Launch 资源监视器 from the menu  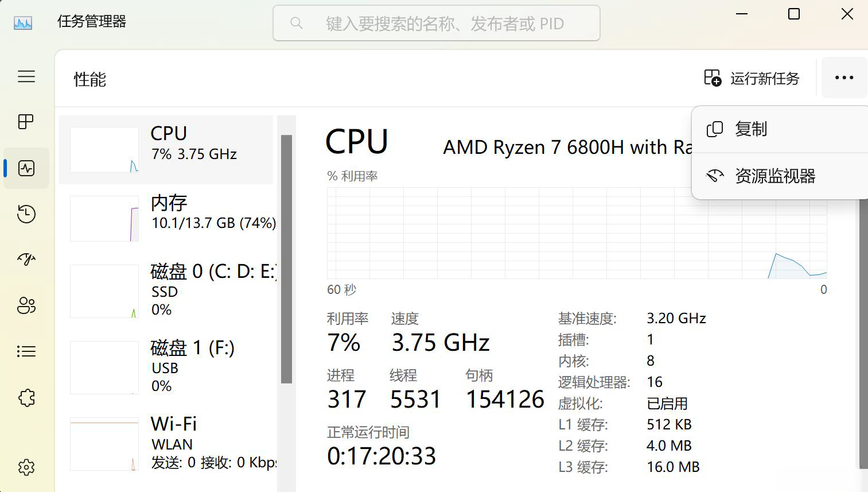(774, 176)
